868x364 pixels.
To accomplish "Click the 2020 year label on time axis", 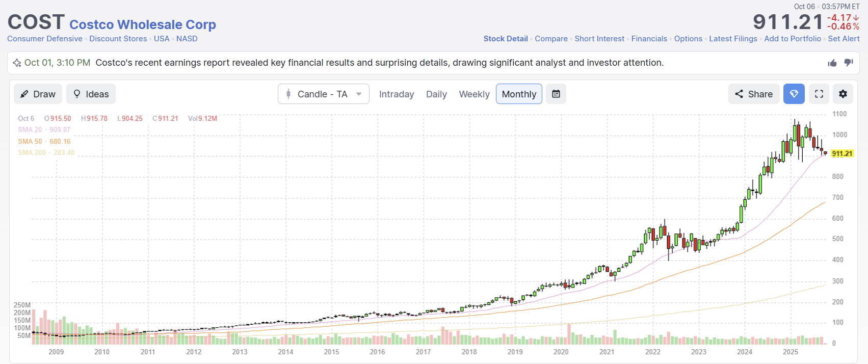I will 561,352.
